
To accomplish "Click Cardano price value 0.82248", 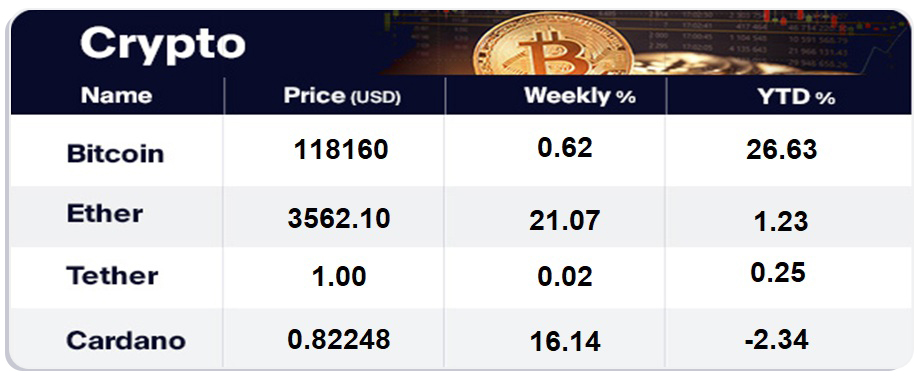I will tap(339, 339).
